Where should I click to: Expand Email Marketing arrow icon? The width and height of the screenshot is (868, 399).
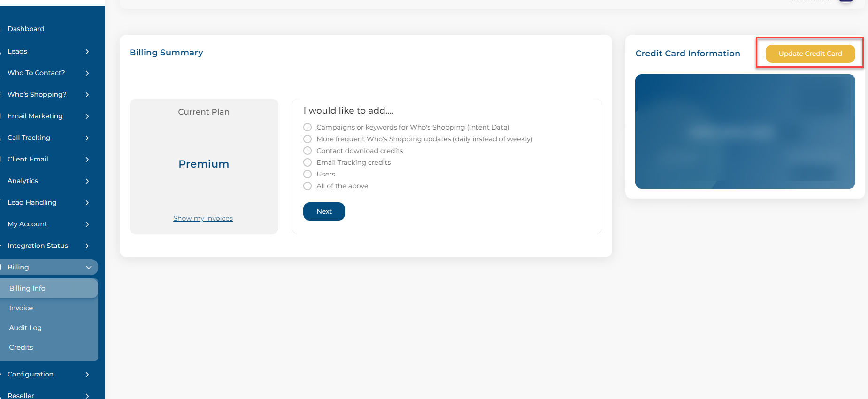87,116
